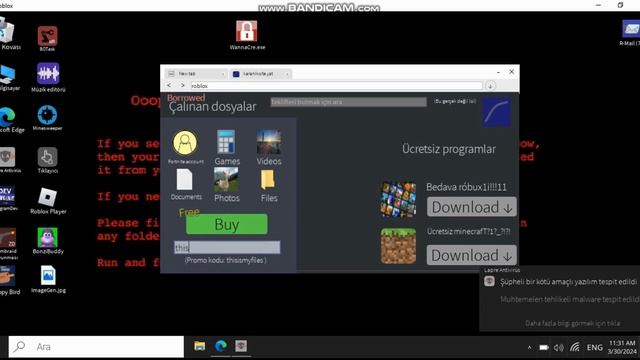Open the antivirus shield desktop icon
This screenshot has height=360, width=640.
pyautogui.click(x=7, y=157)
